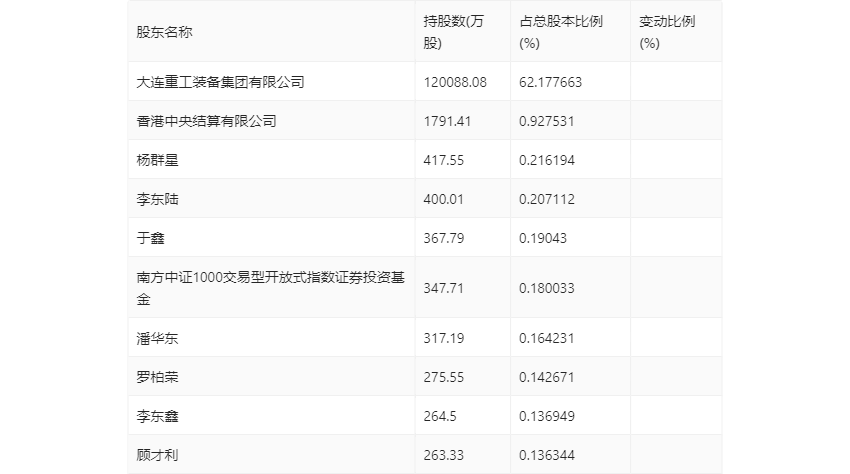Select shareholder 李东陆
The image size is (850, 474).
click(x=157, y=199)
